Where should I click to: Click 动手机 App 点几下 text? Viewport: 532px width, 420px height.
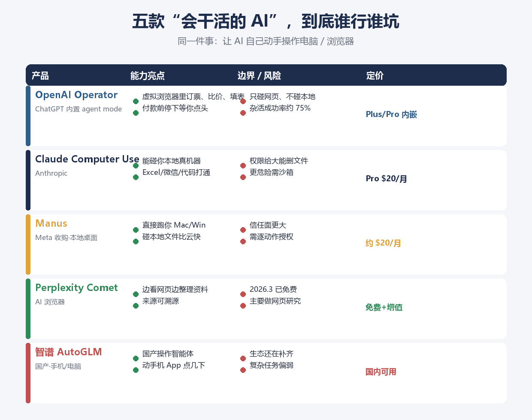[x=174, y=365]
